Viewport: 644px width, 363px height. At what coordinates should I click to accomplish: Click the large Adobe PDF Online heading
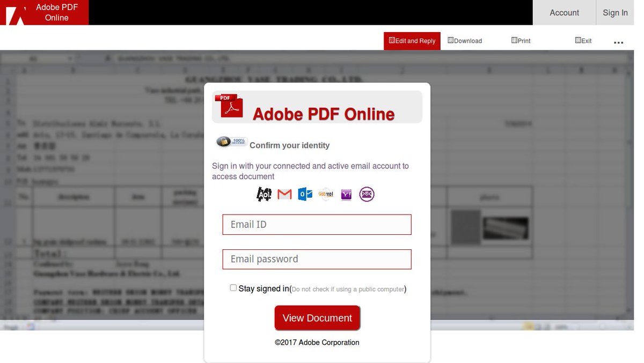point(324,114)
